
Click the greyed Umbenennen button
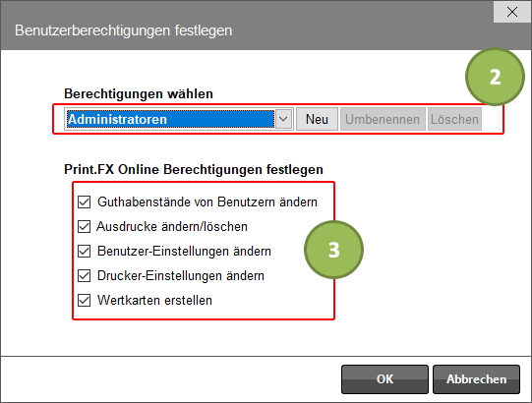(383, 119)
